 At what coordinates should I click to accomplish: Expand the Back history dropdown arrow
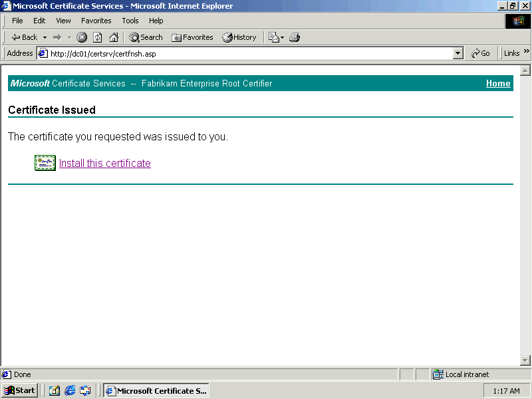(45, 37)
